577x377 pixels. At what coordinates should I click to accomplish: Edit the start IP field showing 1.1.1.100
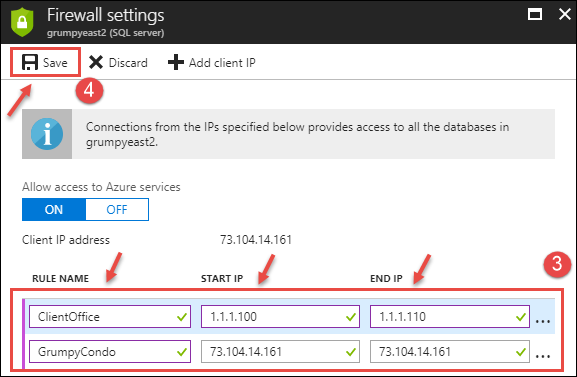coord(280,316)
